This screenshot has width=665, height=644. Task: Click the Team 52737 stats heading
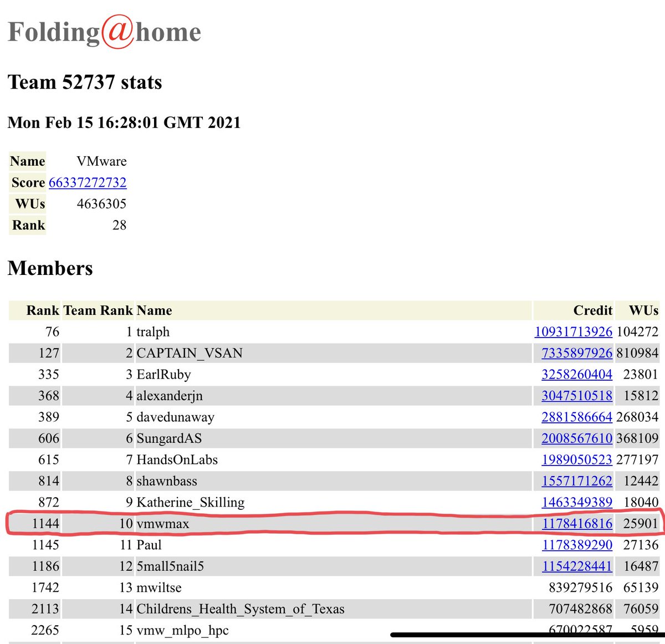pos(85,82)
